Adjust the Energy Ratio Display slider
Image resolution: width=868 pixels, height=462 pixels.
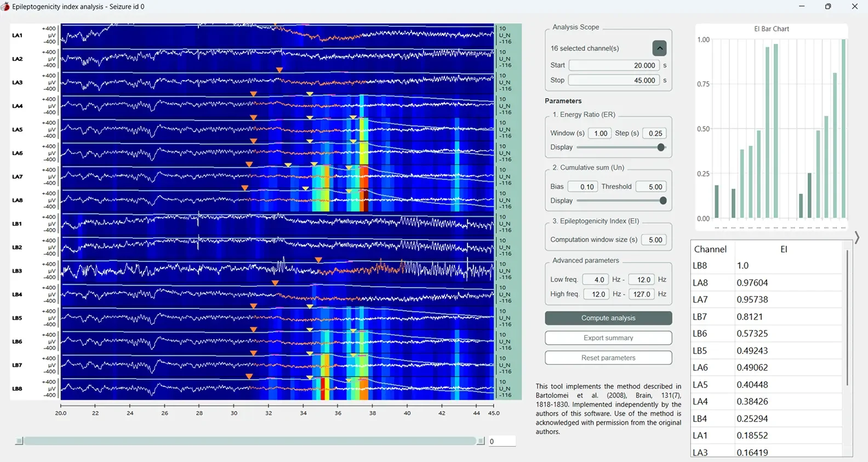coord(661,147)
